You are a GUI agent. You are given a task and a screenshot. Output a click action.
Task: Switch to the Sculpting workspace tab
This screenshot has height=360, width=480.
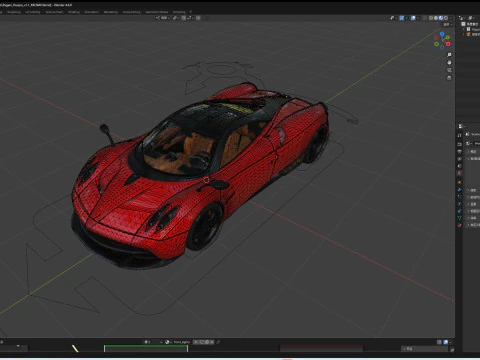click(x=14, y=12)
